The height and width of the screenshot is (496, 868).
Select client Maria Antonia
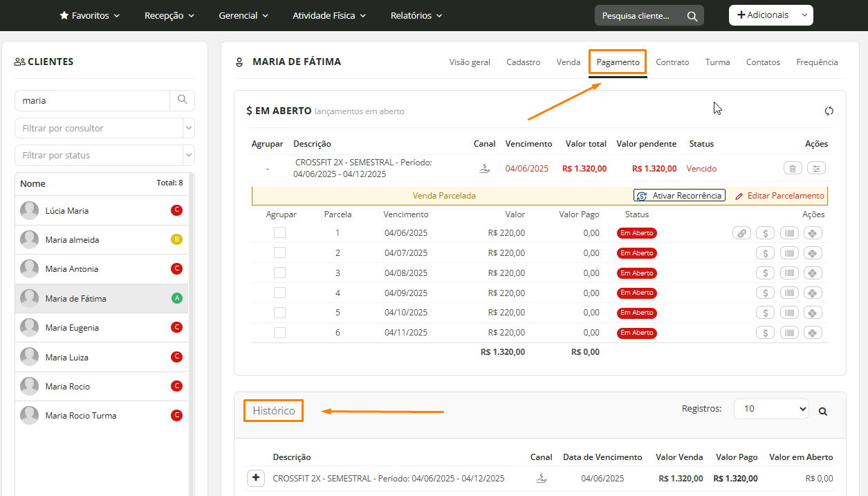click(x=101, y=268)
